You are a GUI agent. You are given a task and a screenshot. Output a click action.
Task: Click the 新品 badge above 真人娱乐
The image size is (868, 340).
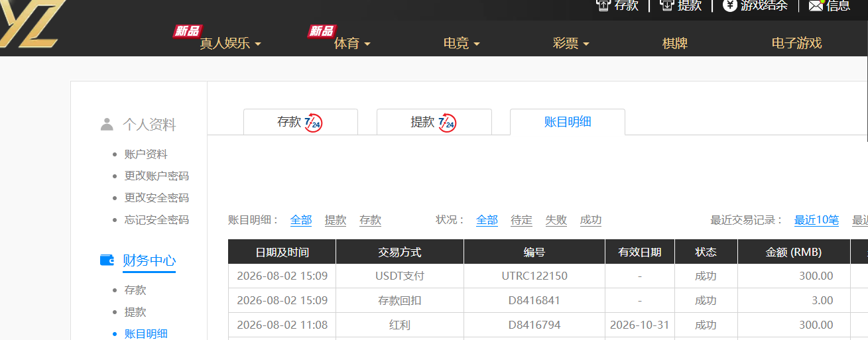point(187,31)
